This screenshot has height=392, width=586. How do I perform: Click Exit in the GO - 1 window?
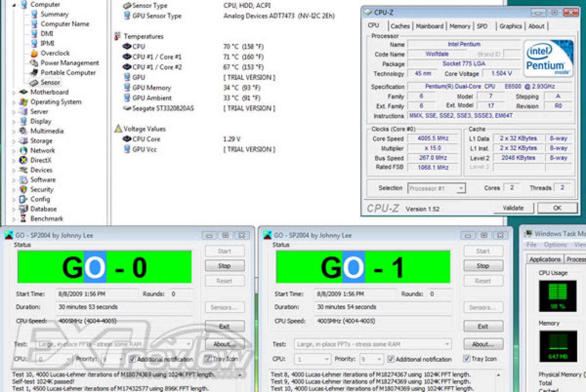click(x=483, y=327)
